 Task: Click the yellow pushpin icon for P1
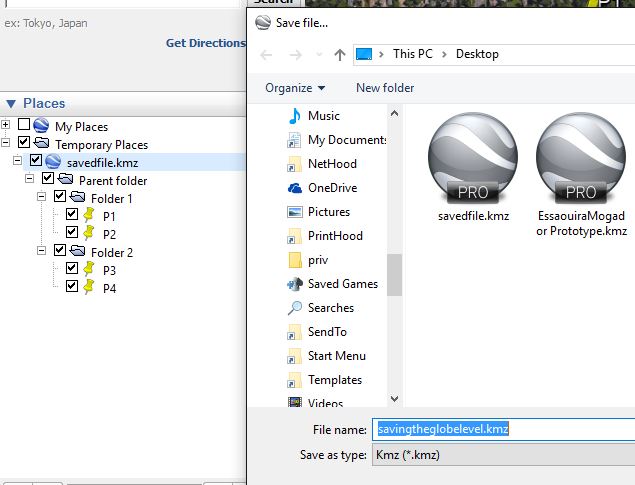tap(88, 216)
